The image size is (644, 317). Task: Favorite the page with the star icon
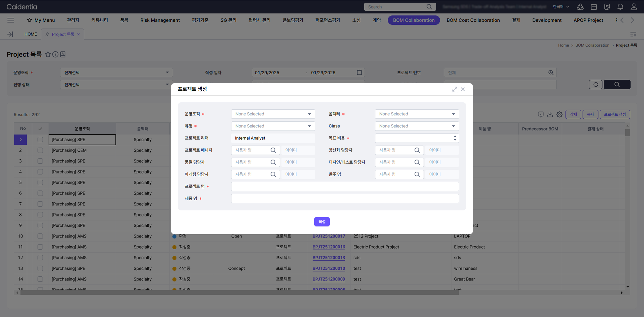[x=48, y=54]
